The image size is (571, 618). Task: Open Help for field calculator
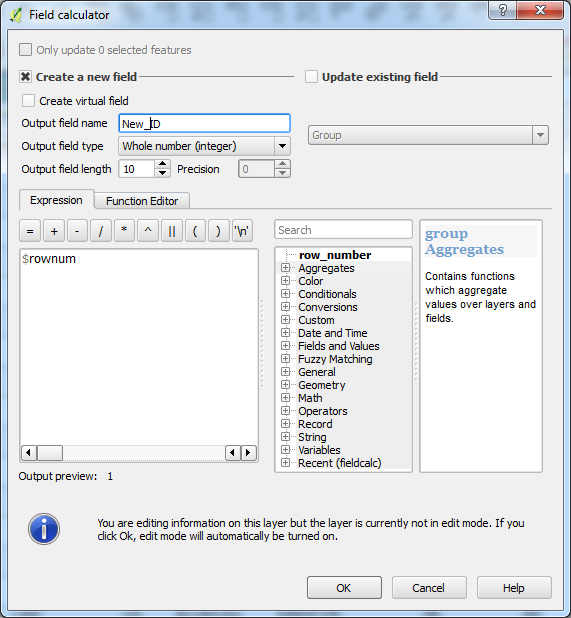point(514,588)
